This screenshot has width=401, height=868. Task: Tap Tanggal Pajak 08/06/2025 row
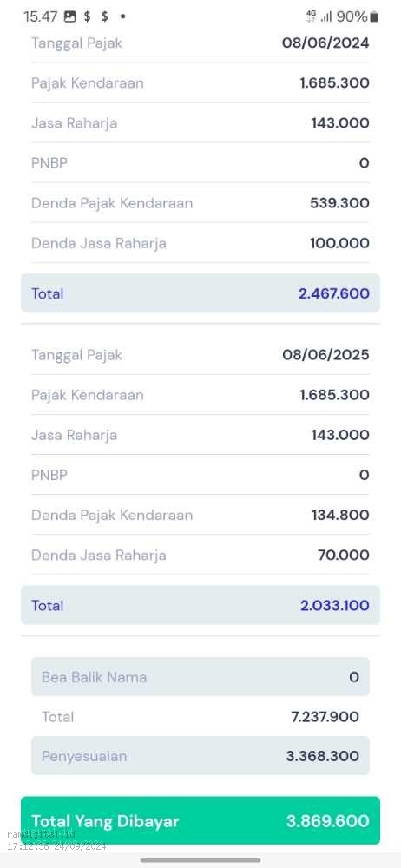pyautogui.click(x=200, y=355)
